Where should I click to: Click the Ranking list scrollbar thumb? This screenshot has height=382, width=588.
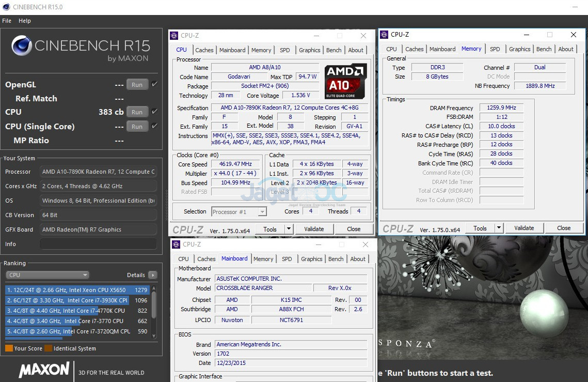click(x=154, y=305)
